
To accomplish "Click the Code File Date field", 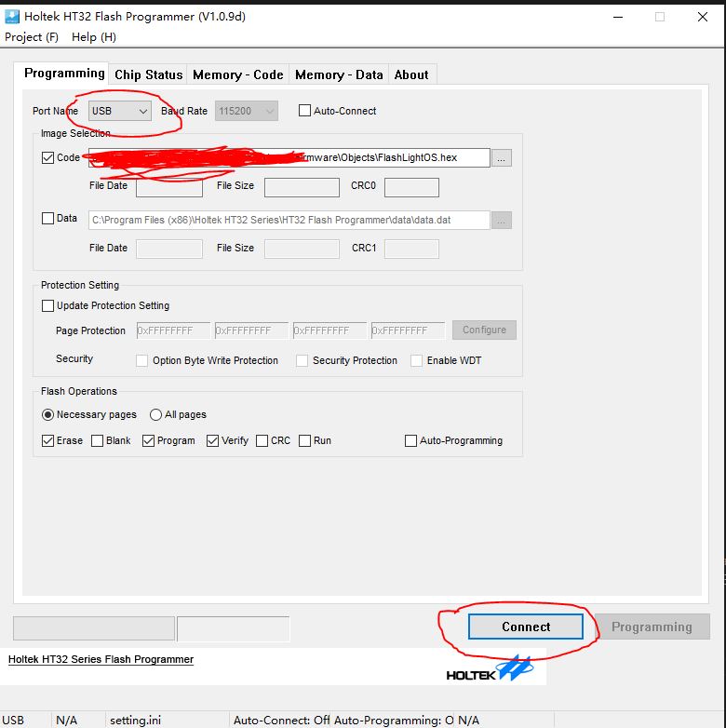I will 169,187.
